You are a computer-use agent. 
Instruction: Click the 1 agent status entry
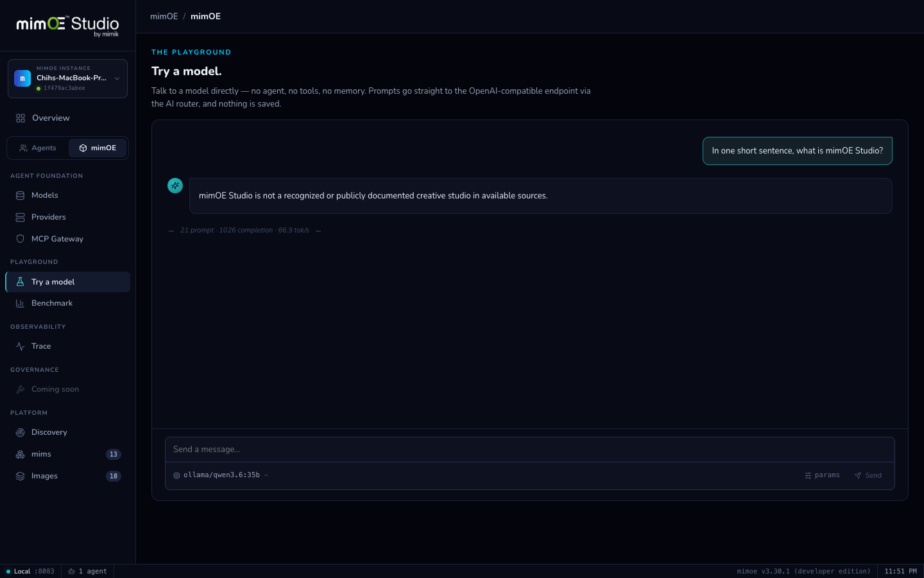pos(88,571)
